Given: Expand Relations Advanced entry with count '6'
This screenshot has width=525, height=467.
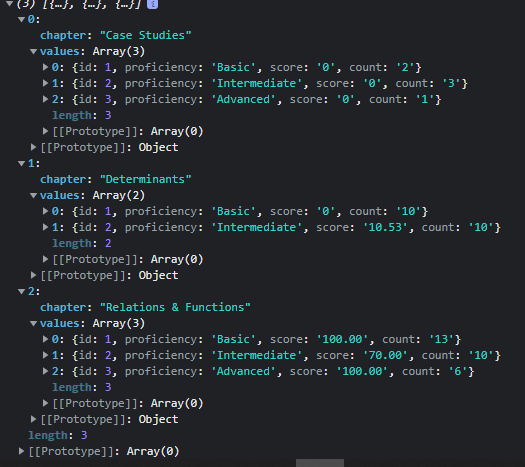Looking at the screenshot, I should pyautogui.click(x=45, y=371).
